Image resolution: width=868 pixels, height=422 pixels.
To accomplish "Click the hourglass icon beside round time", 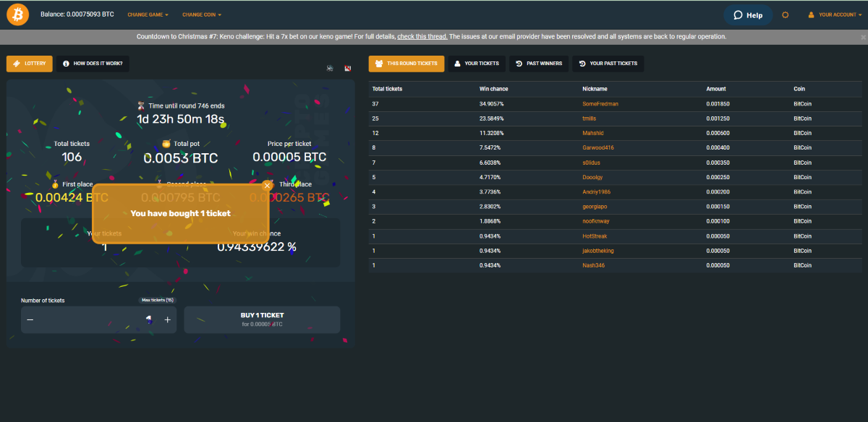I will (x=142, y=105).
